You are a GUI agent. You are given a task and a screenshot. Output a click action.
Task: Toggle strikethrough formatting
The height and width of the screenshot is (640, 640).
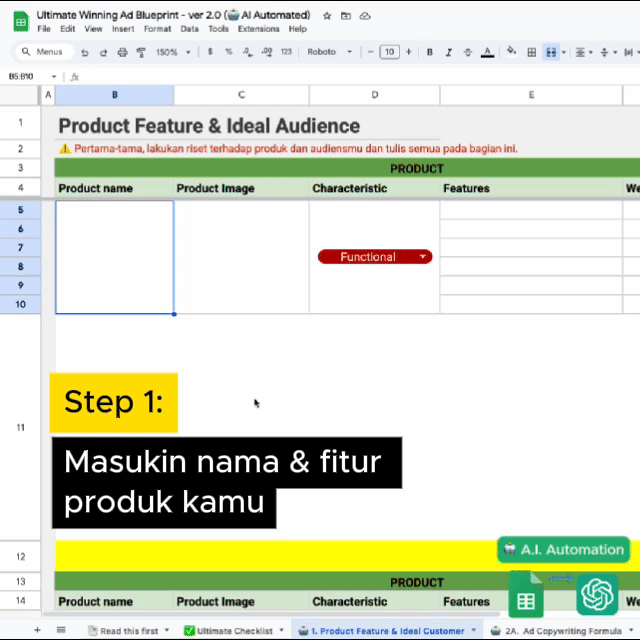(468, 52)
